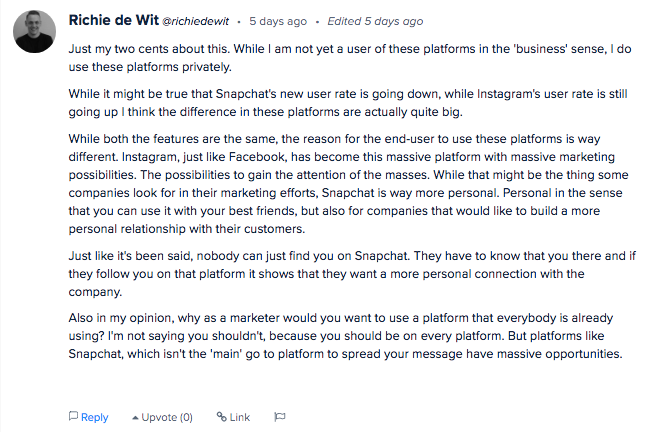Click the Reply link
Viewport: 650px width, 432px height.
pos(95,417)
